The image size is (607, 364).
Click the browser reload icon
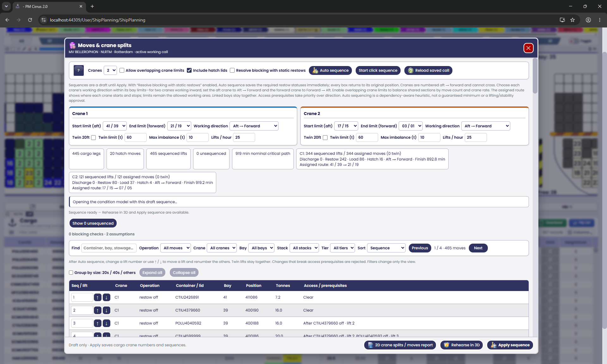[30, 20]
